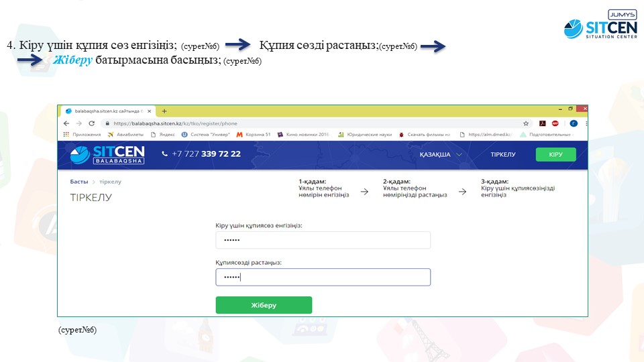Focus the confirm password field
Viewport: 644px width, 362px height.
pos(323,278)
